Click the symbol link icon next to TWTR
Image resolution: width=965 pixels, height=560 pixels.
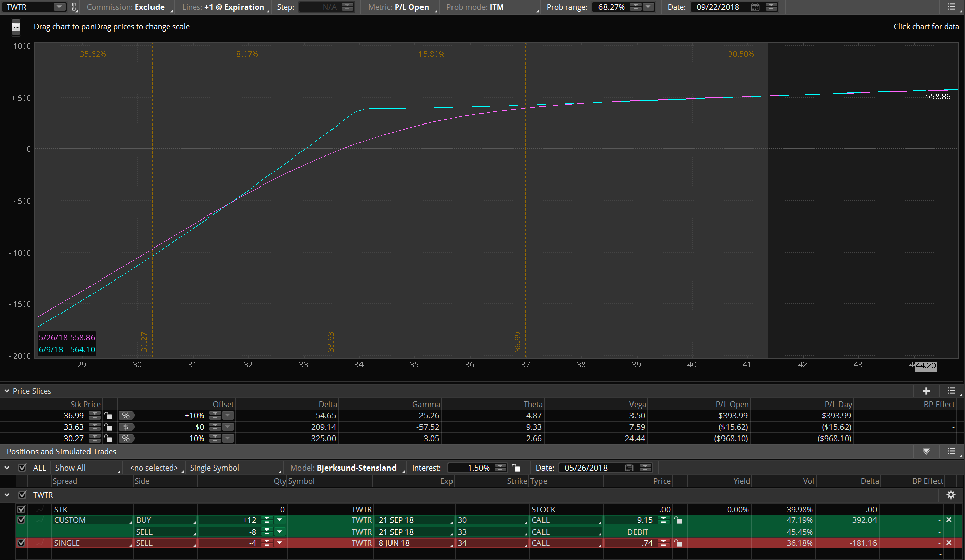pyautogui.click(x=74, y=7)
